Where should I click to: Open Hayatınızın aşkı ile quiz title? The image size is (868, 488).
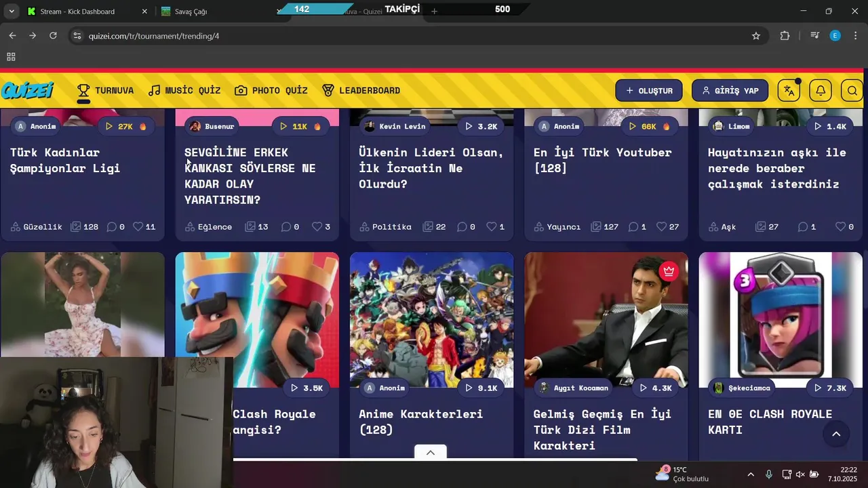coord(777,168)
